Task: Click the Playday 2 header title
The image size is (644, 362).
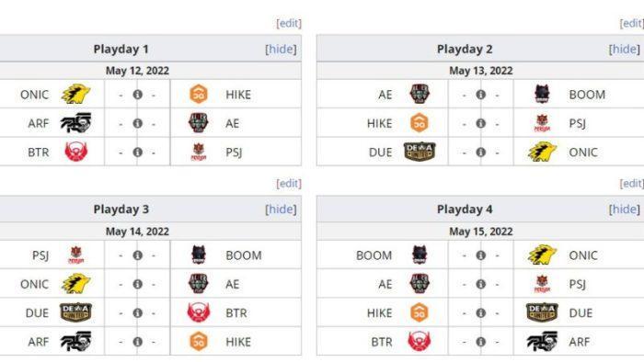Action: point(465,50)
